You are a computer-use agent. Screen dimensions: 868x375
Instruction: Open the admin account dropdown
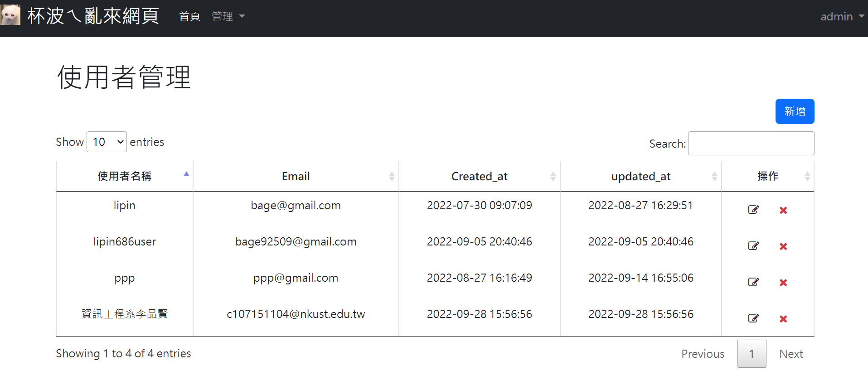842,16
